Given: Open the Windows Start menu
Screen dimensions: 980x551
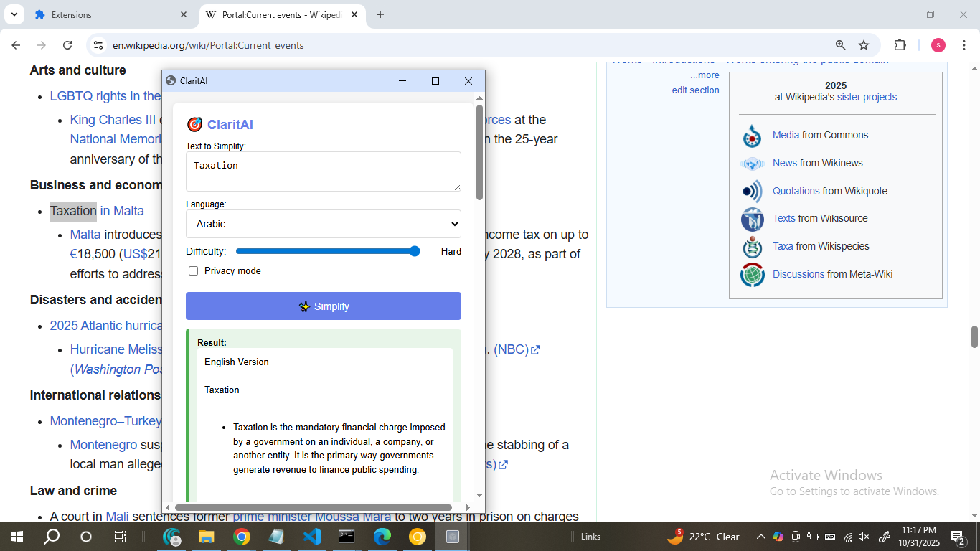Looking at the screenshot, I should (x=17, y=537).
